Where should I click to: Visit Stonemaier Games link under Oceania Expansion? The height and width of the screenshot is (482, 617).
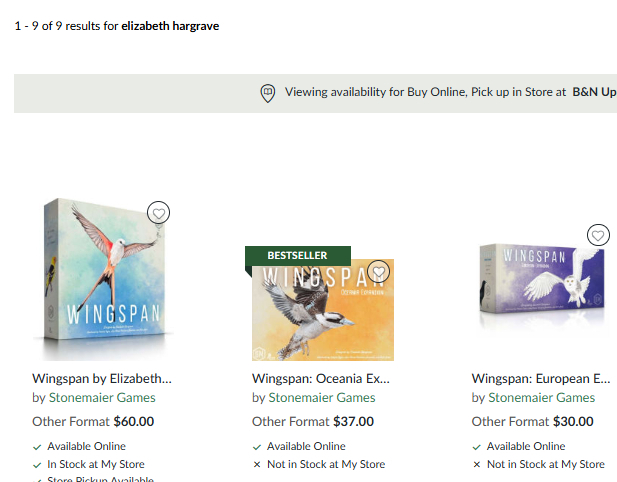click(322, 398)
